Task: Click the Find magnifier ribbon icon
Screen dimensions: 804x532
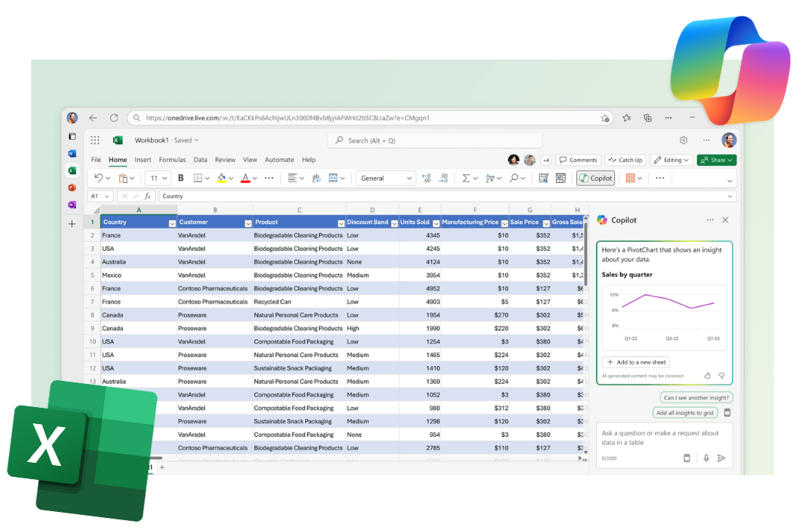Action: (x=513, y=178)
